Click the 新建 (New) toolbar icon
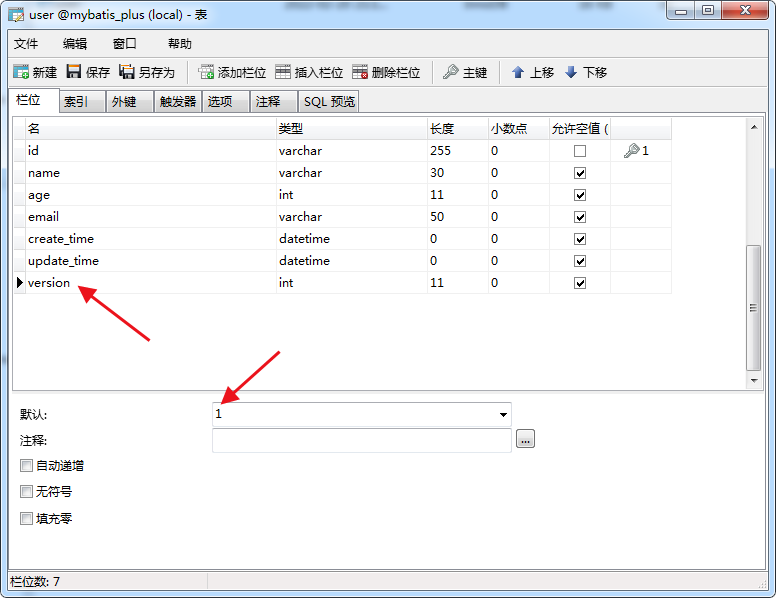 21,72
